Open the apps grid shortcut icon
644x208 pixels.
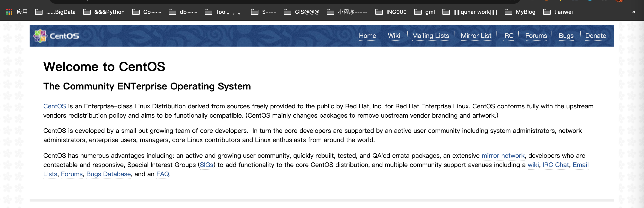point(9,12)
